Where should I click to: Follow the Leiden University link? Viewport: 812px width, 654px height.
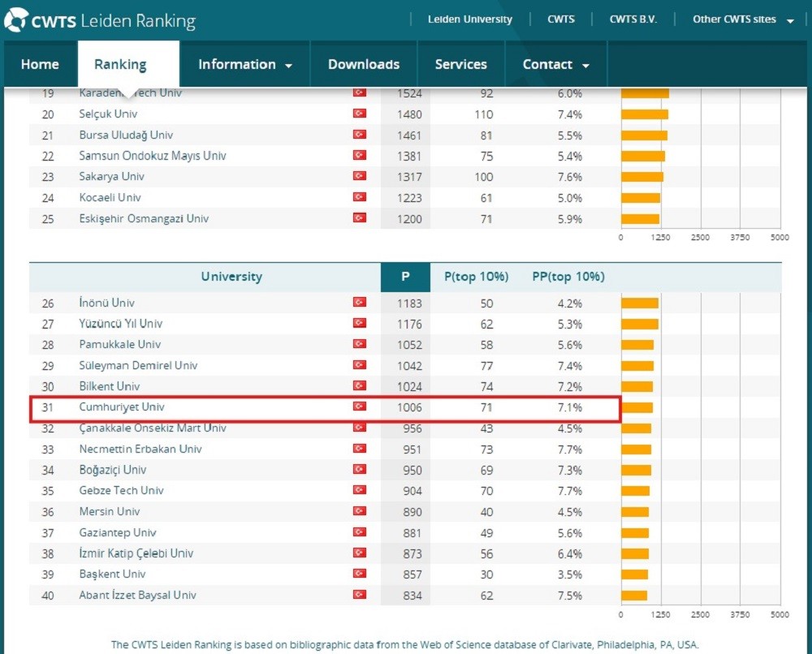point(470,19)
